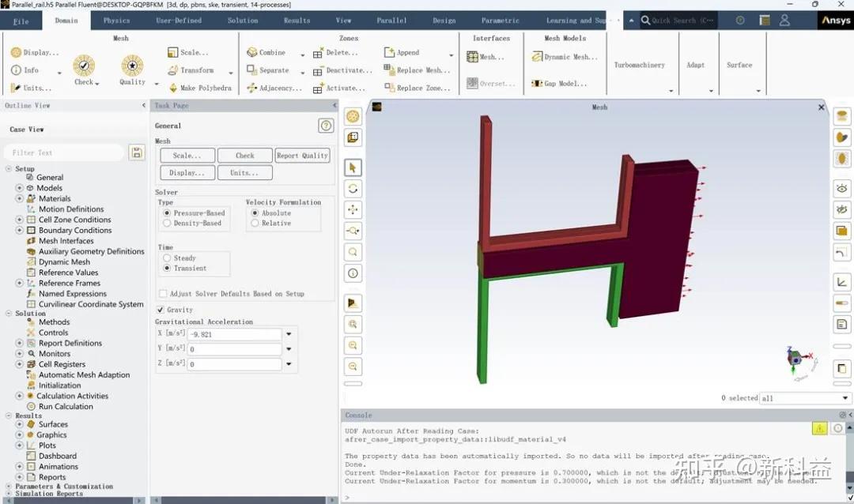Click the user account icon in the top bar
The image size is (854, 504).
pyautogui.click(x=784, y=20)
